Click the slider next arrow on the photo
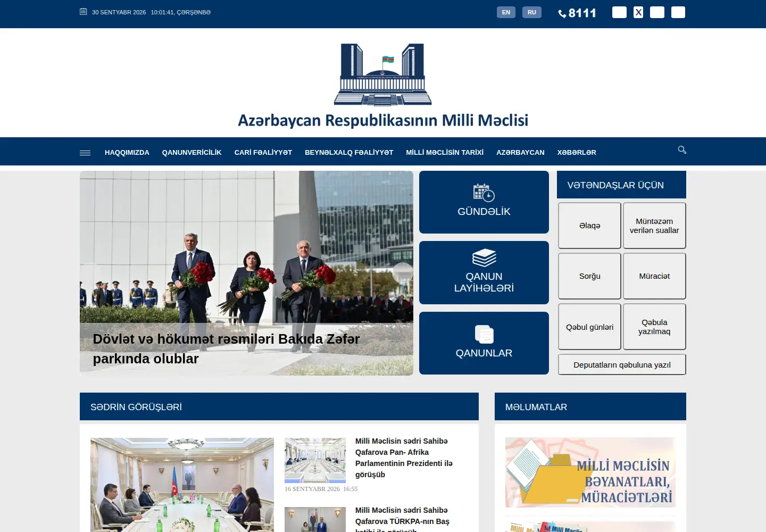766x532 pixels. pos(403,273)
